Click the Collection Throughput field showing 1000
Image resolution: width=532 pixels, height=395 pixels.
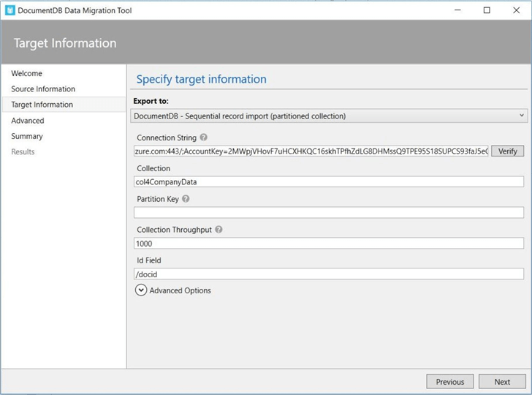tap(329, 243)
